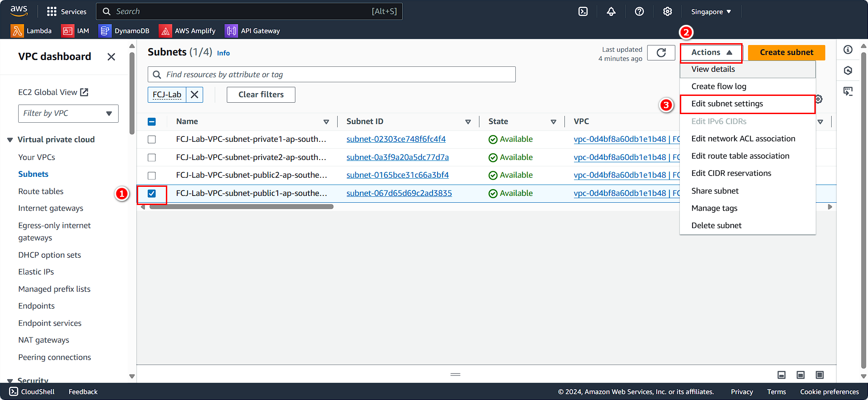868x400 pixels.
Task: Open the Services grid menu
Action: click(66, 11)
